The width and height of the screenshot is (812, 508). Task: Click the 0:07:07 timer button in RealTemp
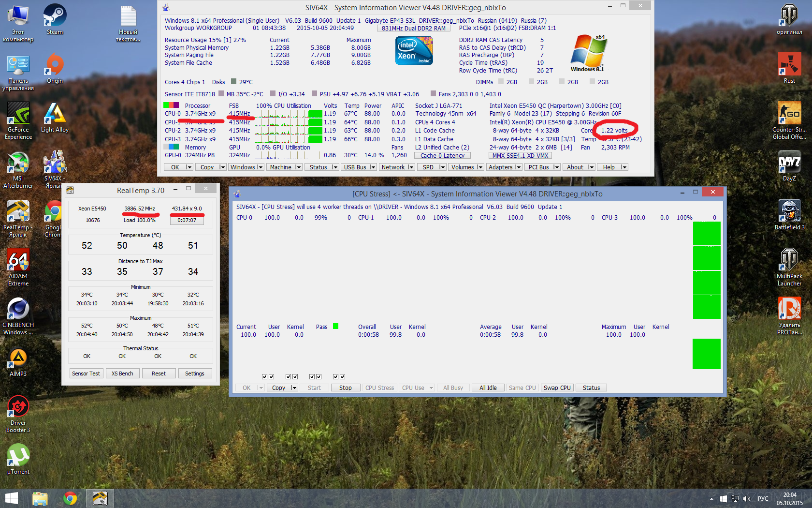(x=187, y=221)
